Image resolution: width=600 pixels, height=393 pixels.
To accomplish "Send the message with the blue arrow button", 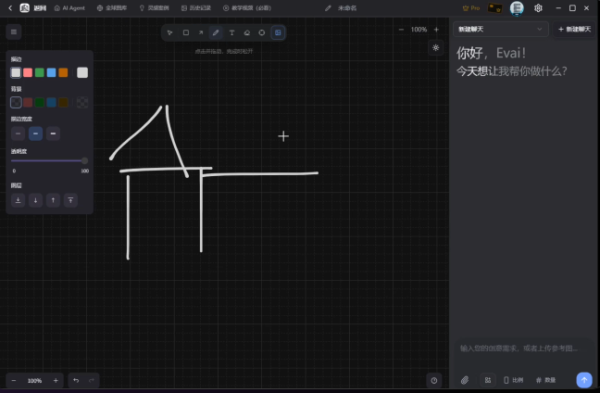I will click(x=584, y=380).
